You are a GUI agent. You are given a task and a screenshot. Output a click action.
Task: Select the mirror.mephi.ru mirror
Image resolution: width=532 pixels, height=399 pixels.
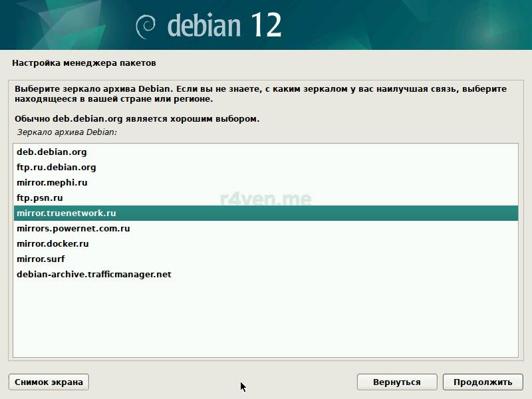point(52,183)
